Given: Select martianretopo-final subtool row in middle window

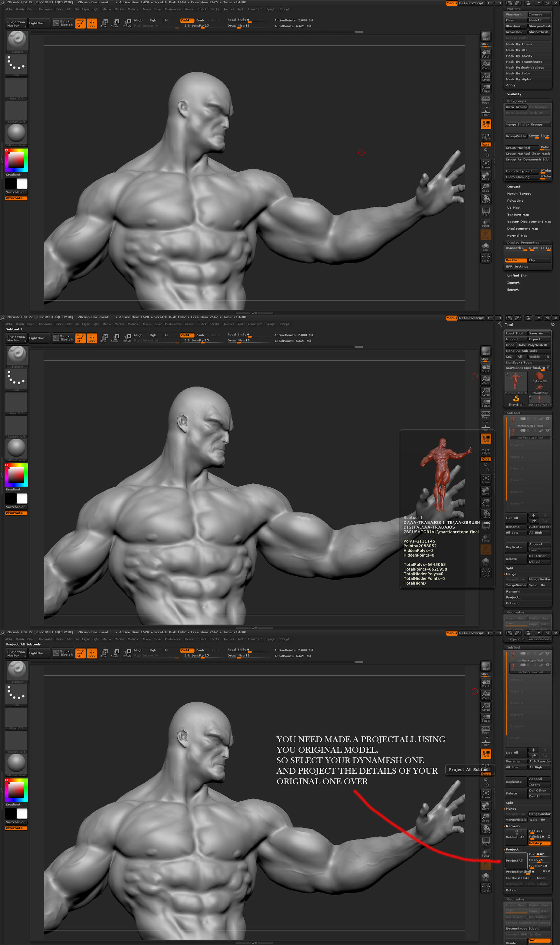Looking at the screenshot, I should coord(530,433).
